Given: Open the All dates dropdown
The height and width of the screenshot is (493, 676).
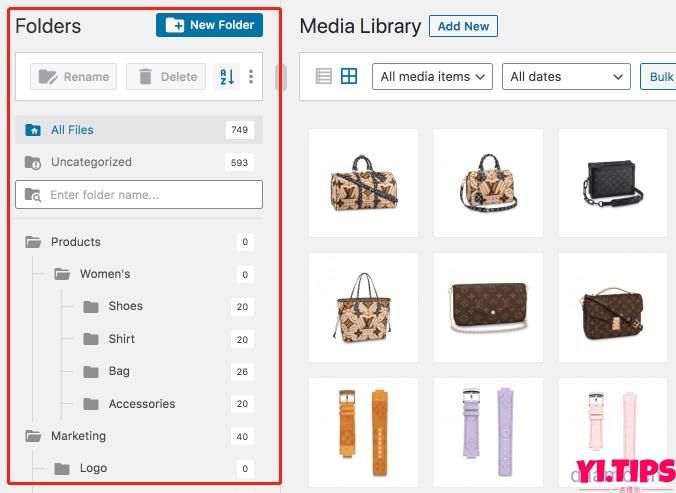Looking at the screenshot, I should point(566,77).
